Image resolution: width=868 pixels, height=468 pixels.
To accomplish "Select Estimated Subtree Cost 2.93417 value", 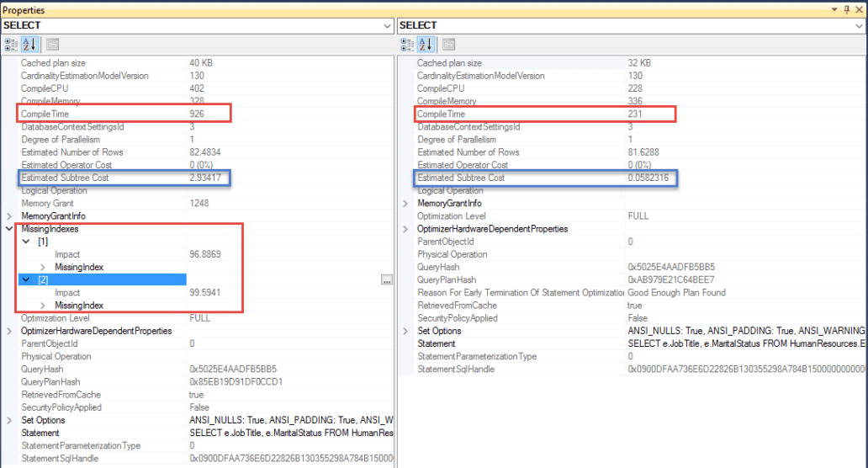I will click(x=205, y=178).
